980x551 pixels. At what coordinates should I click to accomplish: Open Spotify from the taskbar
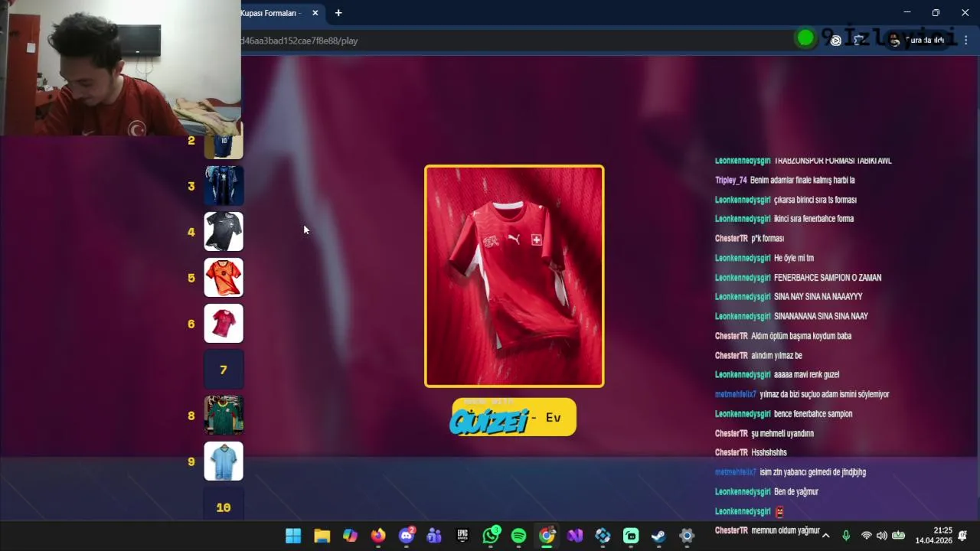point(518,536)
